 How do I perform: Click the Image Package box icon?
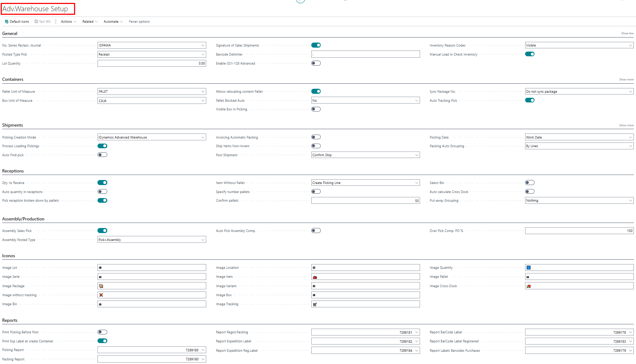[x=101, y=286]
